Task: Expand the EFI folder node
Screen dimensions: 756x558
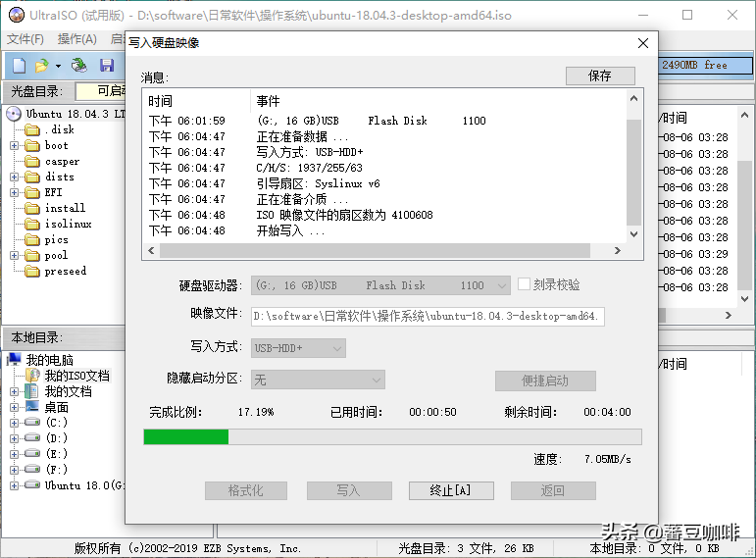Action: (x=14, y=192)
